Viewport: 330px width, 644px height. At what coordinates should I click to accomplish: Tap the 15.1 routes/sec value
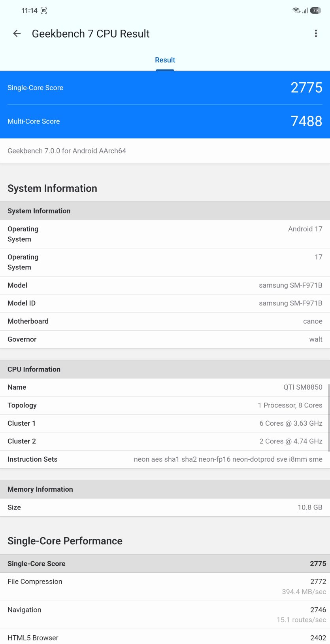click(x=301, y=620)
